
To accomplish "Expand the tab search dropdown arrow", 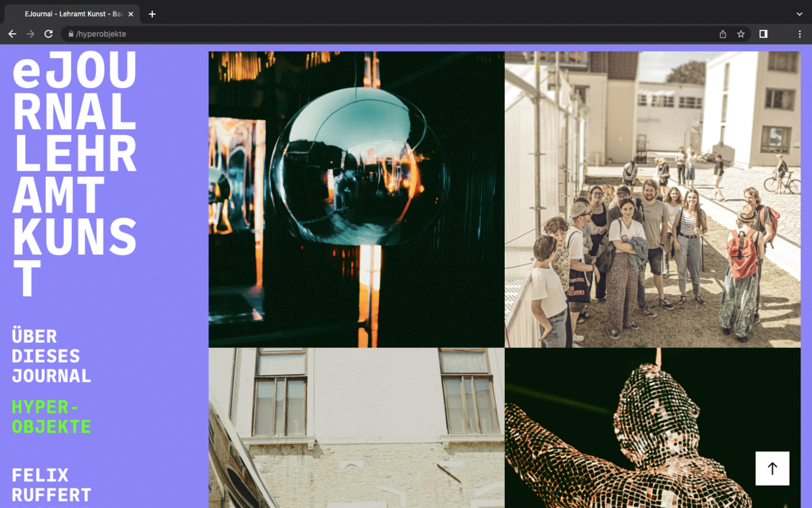I will (x=799, y=14).
